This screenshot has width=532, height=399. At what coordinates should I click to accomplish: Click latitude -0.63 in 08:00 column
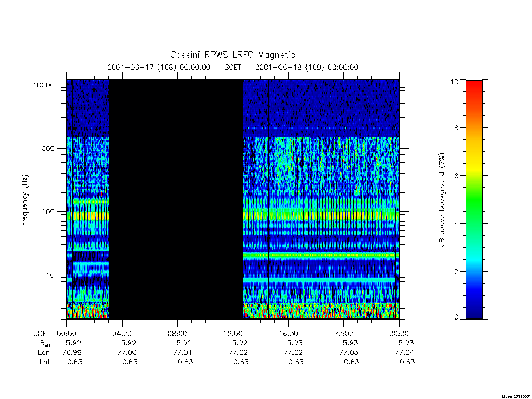(x=182, y=362)
